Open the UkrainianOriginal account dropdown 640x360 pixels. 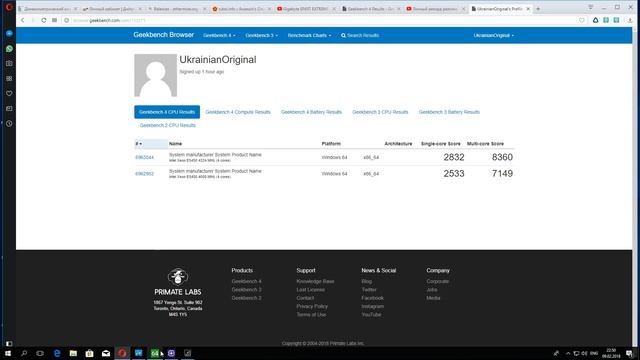tap(493, 36)
